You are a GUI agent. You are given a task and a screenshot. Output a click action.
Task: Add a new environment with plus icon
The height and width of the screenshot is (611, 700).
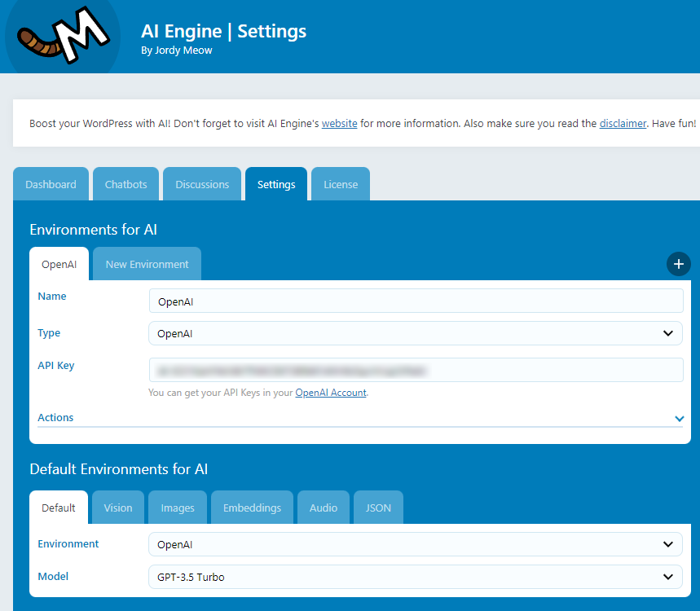tap(678, 264)
